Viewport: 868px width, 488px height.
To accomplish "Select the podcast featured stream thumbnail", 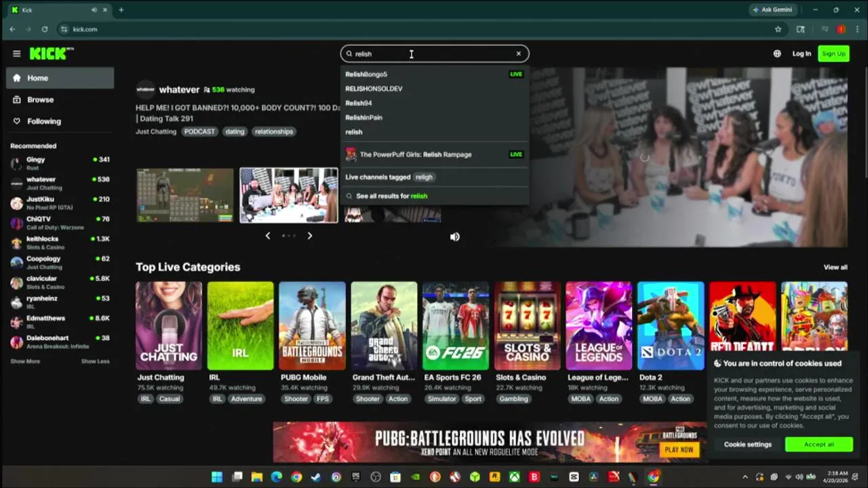I will [289, 195].
